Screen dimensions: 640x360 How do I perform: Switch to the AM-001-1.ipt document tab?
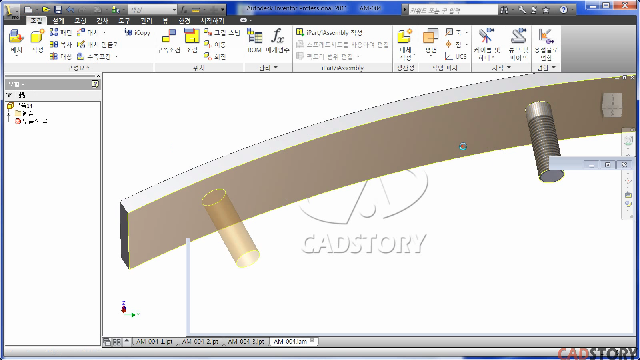154,342
